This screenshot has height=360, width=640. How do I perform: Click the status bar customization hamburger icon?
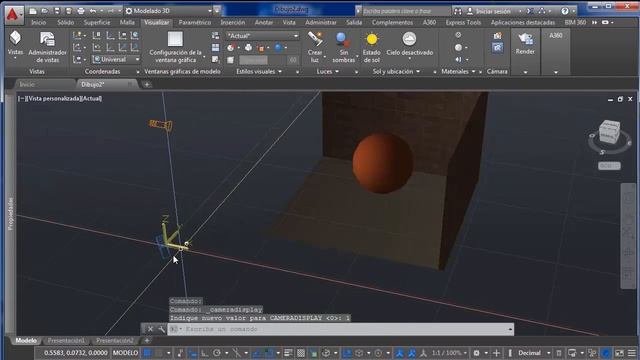632,353
